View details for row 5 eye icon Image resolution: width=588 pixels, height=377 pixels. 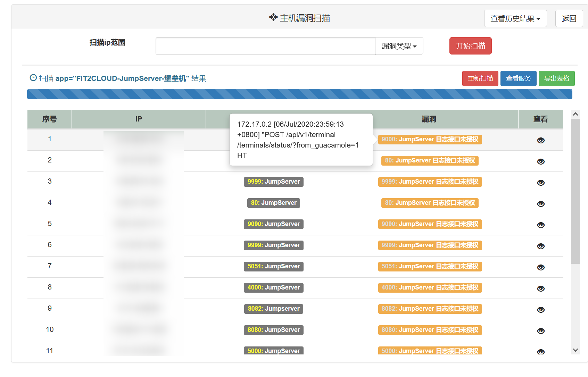point(540,225)
